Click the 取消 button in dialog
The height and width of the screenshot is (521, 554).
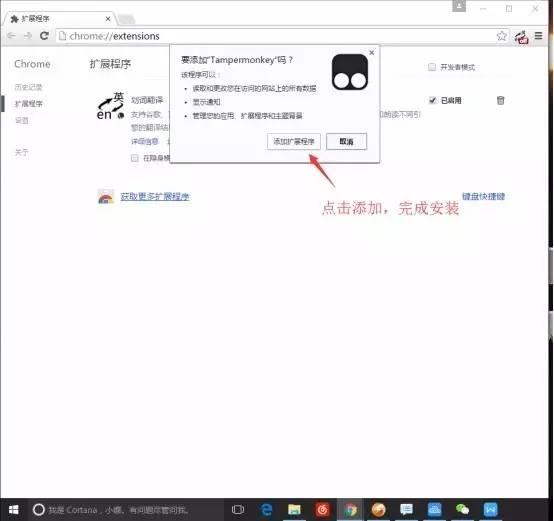pyautogui.click(x=346, y=142)
